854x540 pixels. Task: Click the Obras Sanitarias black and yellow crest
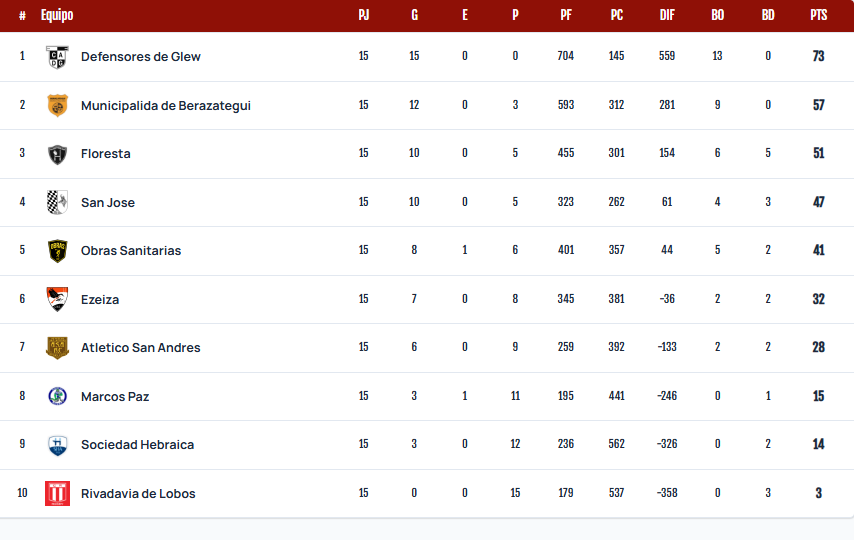[x=57, y=251]
